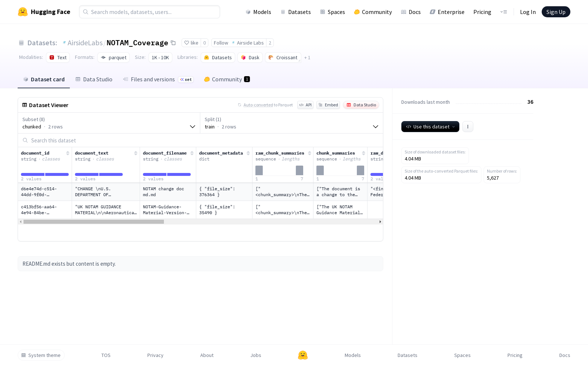Like the NOTAM_Coverage dataset

(x=191, y=43)
